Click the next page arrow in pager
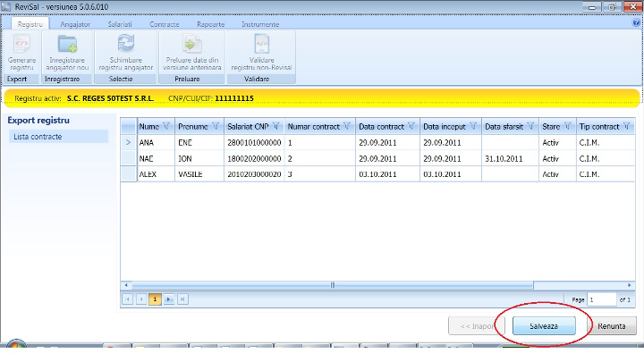Image resolution: width=644 pixels, height=362 pixels. coord(169,299)
